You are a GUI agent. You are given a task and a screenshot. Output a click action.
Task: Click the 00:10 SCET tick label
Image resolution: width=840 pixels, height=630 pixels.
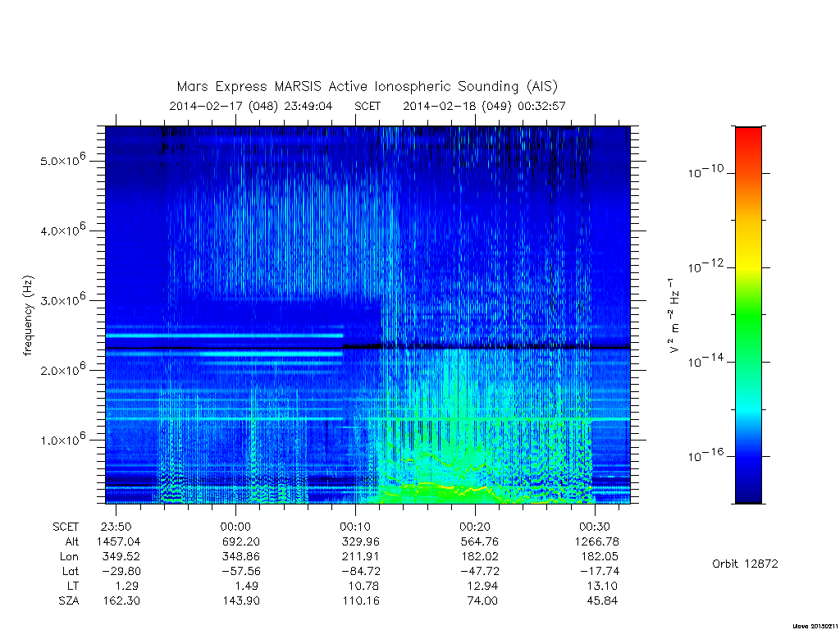(x=355, y=527)
